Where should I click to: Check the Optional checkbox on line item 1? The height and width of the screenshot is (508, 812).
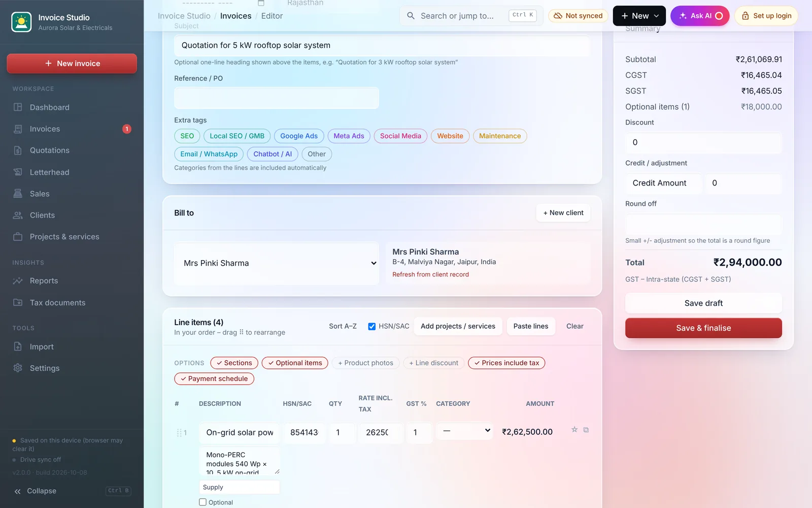(x=203, y=502)
